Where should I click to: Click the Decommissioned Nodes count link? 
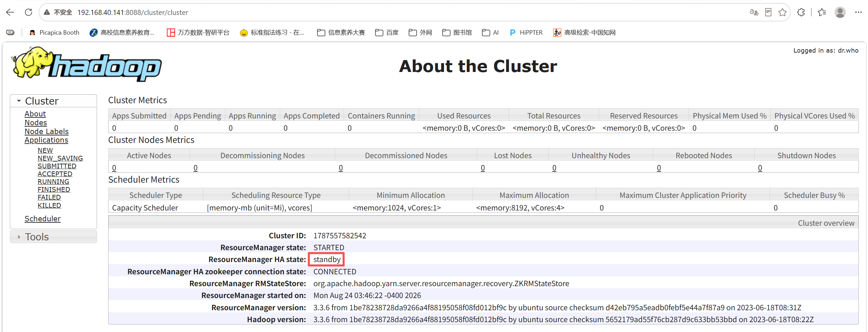point(341,168)
